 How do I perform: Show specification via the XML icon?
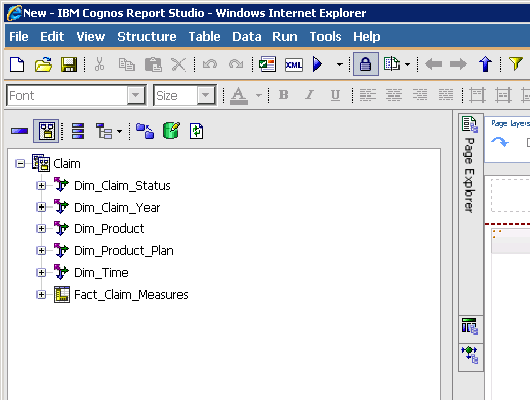coord(293,64)
